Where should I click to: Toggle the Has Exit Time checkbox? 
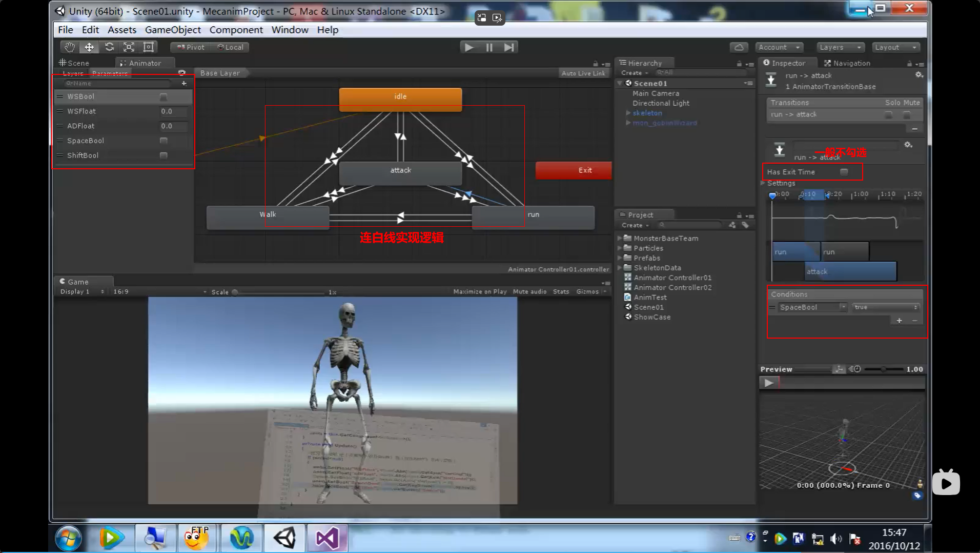(844, 172)
